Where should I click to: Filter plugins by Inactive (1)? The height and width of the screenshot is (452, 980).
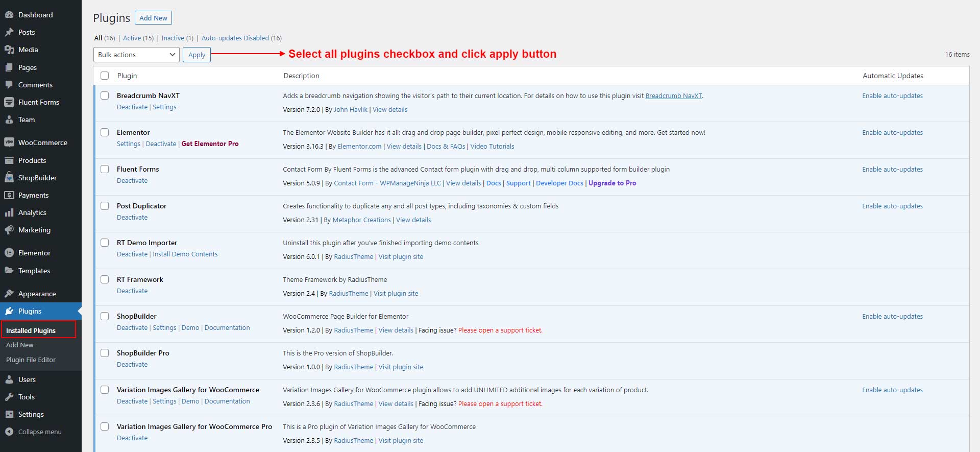(178, 38)
